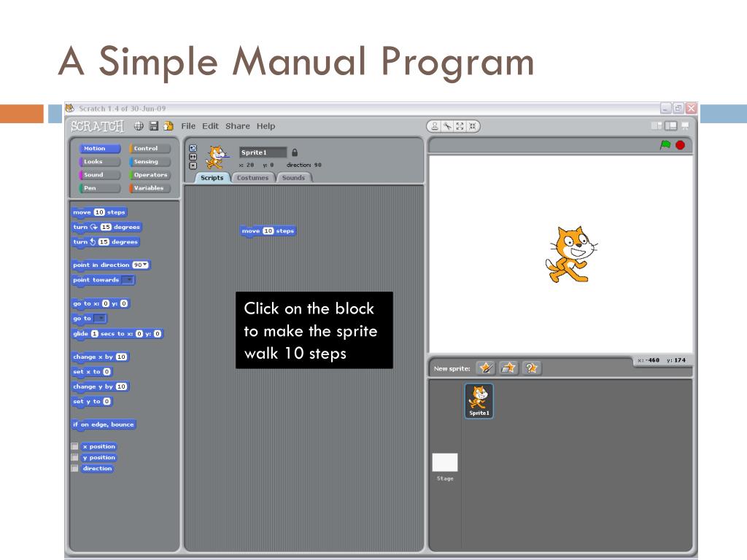Switch to small stage view
Image resolution: width=747 pixels, height=560 pixels.
tap(657, 125)
